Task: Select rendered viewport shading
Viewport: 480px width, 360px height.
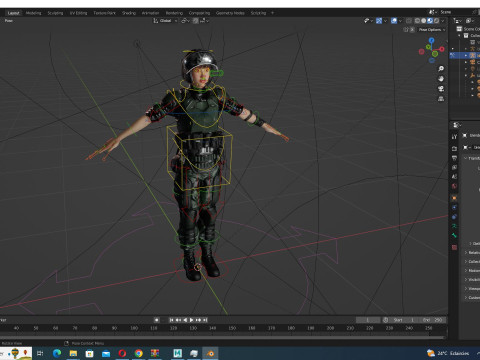Action: tap(436, 21)
